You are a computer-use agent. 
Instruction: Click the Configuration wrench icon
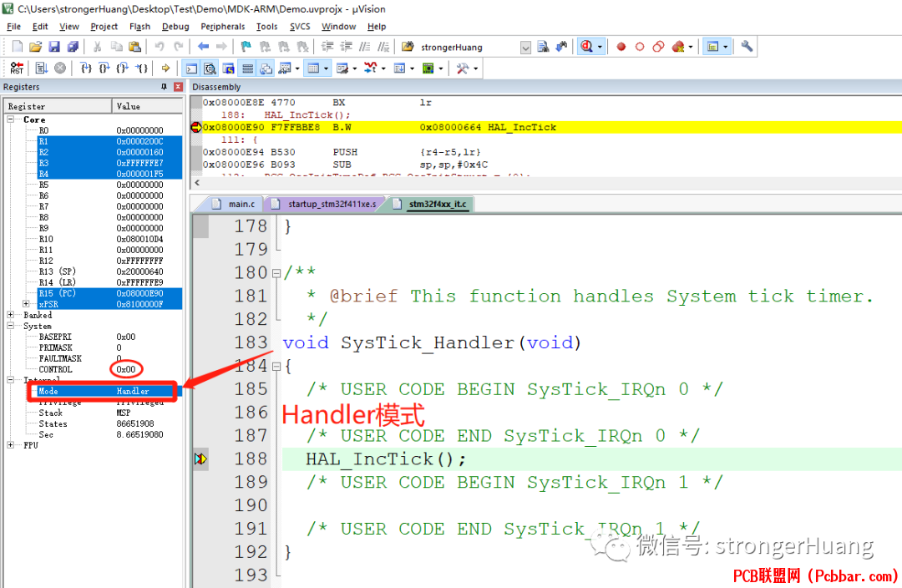[747, 47]
